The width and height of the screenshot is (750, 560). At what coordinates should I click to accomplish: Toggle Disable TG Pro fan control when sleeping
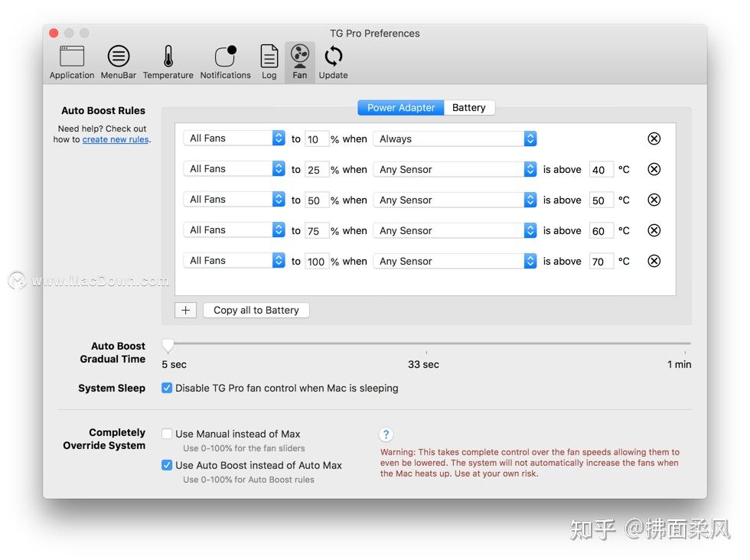167,388
